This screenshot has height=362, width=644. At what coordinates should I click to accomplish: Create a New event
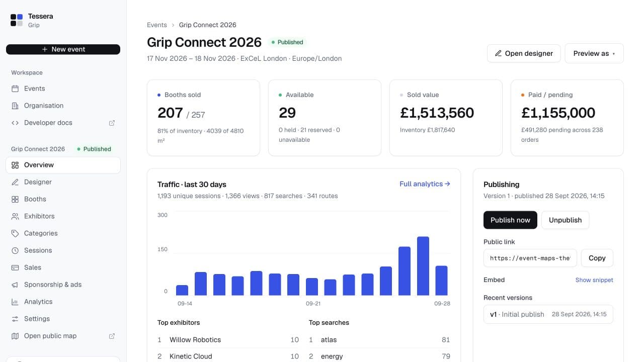[63, 49]
